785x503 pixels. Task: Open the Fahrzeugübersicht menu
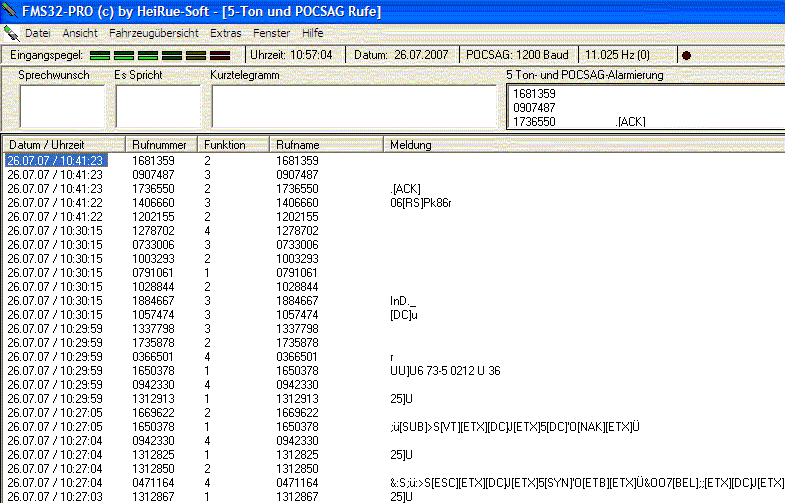click(x=154, y=33)
